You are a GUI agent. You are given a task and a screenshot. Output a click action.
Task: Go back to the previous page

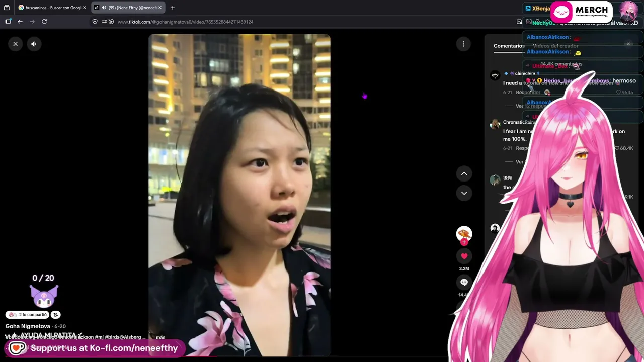(20, 22)
